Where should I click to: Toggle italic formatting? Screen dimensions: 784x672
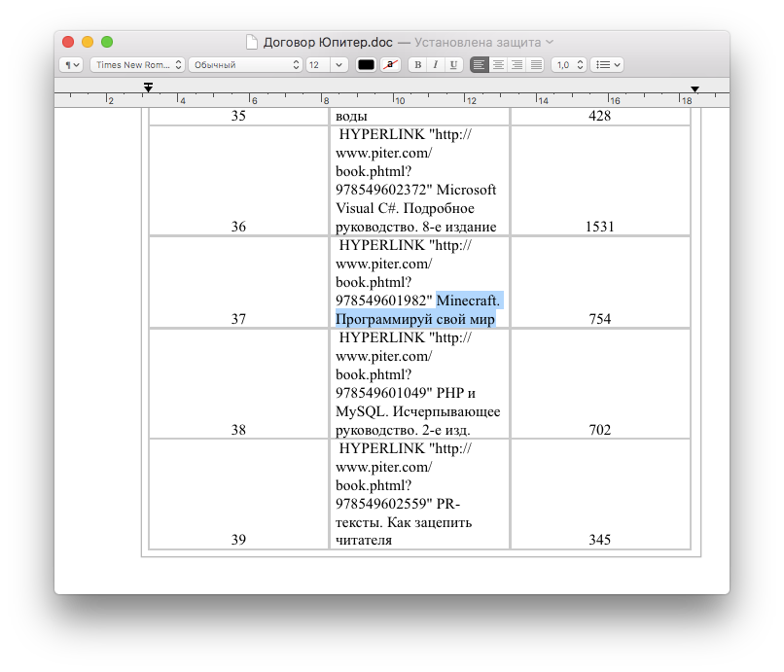[x=435, y=65]
